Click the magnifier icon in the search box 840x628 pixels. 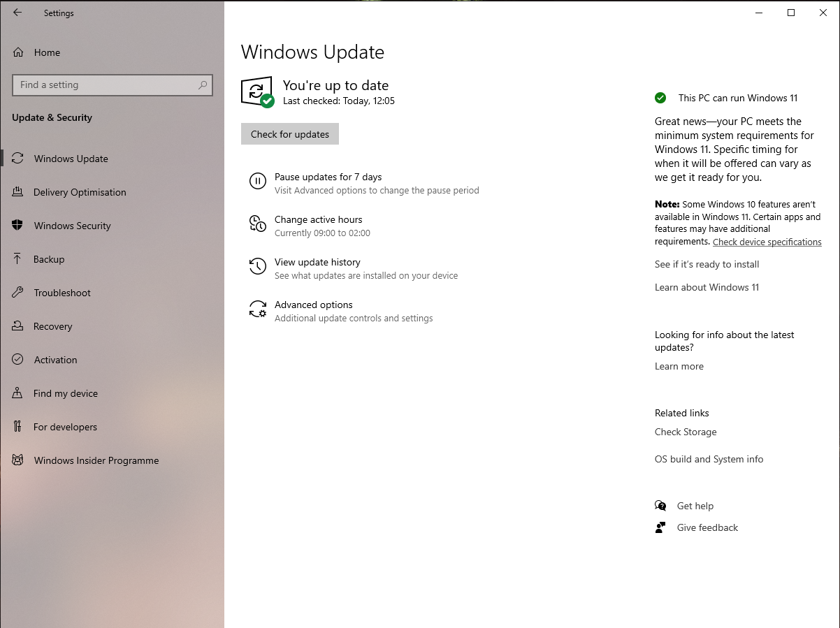pos(203,85)
